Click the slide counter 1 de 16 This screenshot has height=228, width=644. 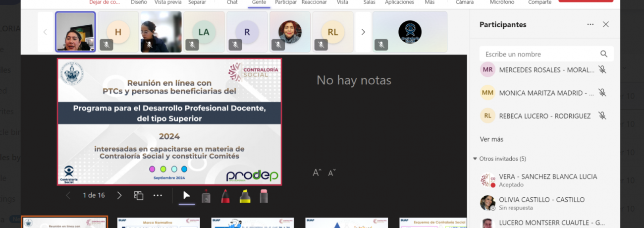(94, 195)
